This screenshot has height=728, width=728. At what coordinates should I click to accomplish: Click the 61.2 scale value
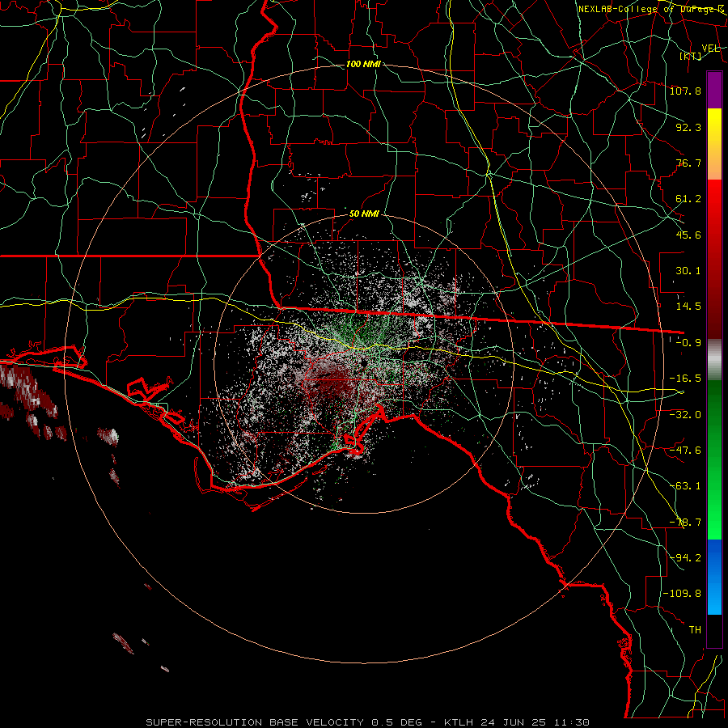point(688,199)
